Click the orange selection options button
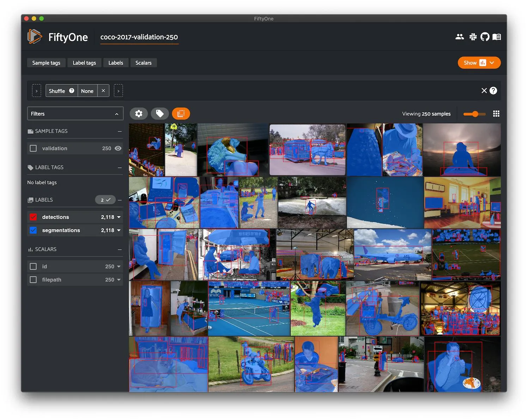Image resolution: width=528 pixels, height=420 pixels. (181, 113)
